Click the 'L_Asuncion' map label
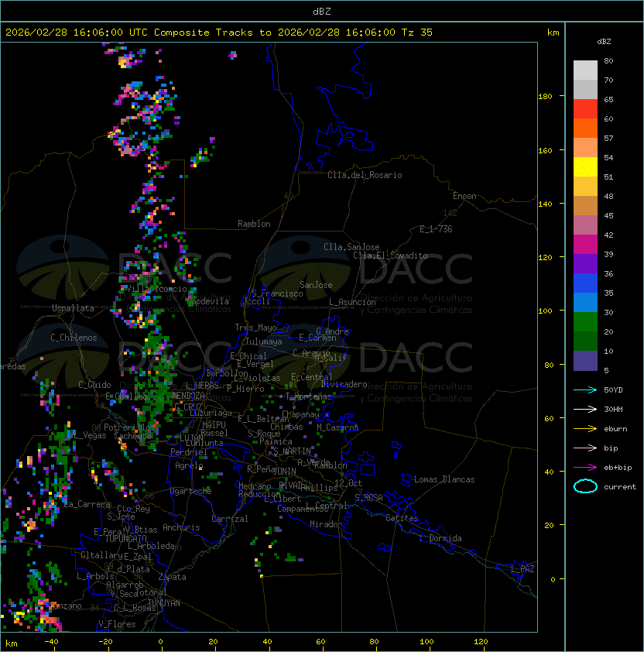 [x=352, y=302]
